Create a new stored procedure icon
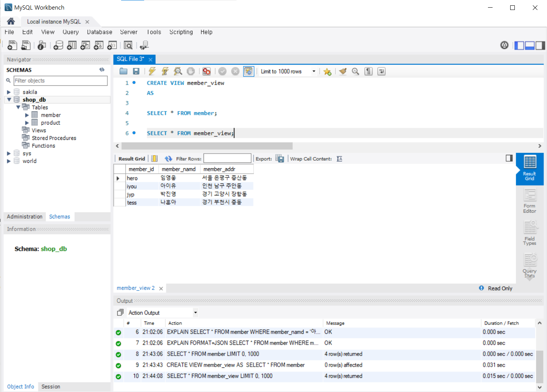Screen dimensions: 547x392 [99, 45]
